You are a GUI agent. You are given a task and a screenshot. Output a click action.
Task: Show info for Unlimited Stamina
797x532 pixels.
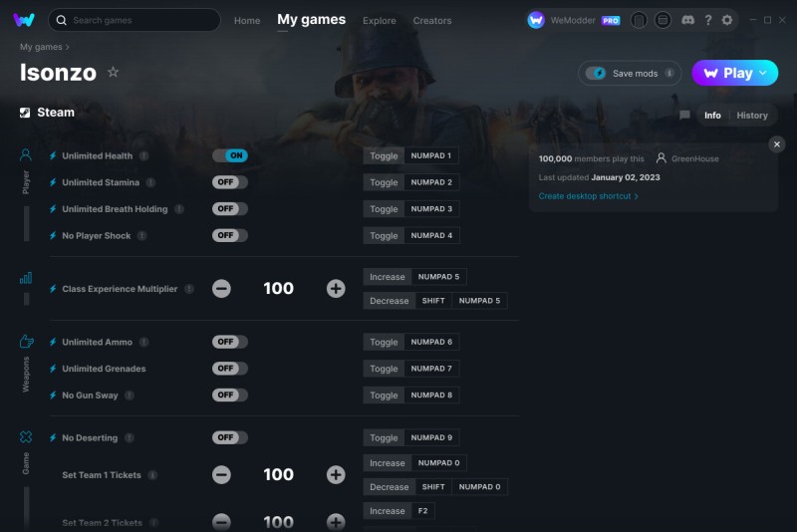click(x=151, y=182)
